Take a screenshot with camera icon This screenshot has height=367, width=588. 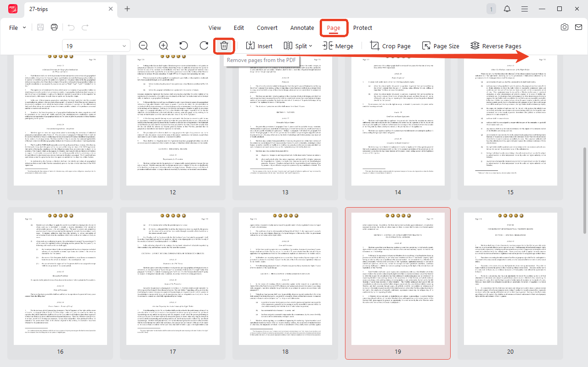click(565, 27)
